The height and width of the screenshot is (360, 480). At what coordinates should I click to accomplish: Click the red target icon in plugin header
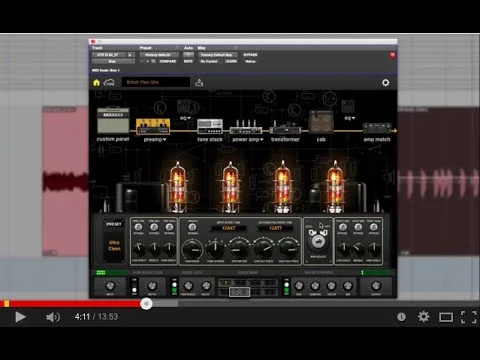pyautogui.click(x=392, y=55)
